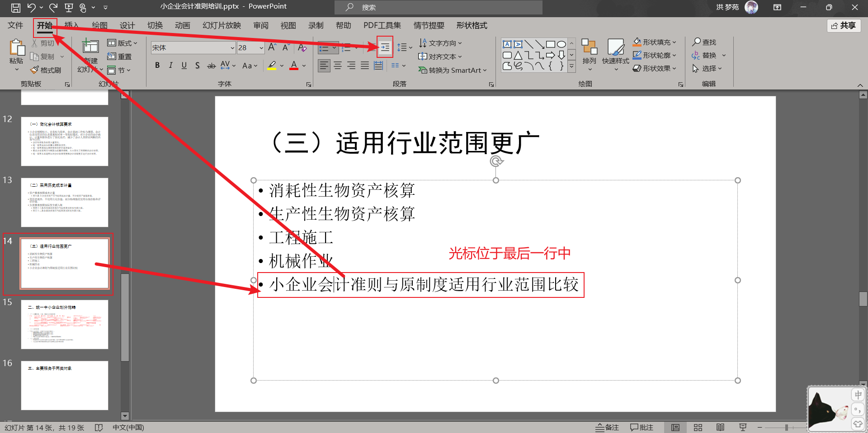
Task: Toggle Strikethrough formatting
Action: click(x=211, y=66)
